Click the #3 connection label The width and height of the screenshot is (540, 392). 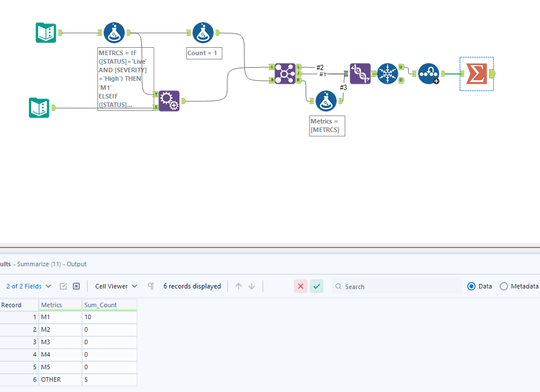[343, 88]
